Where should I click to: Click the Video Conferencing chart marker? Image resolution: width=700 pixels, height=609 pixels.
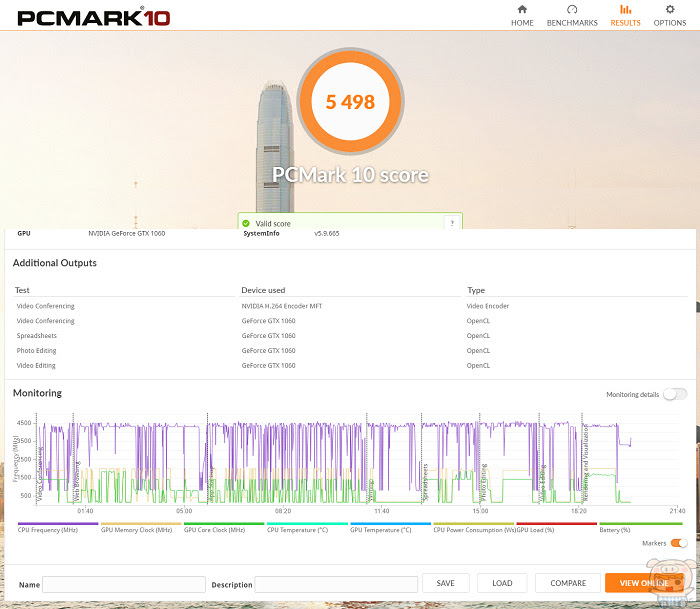point(40,473)
